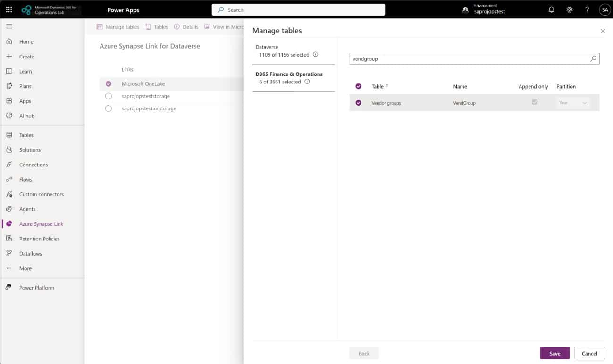The height and width of the screenshot is (364, 613).
Task: Click the search magnifier in table filter
Action: tap(594, 59)
